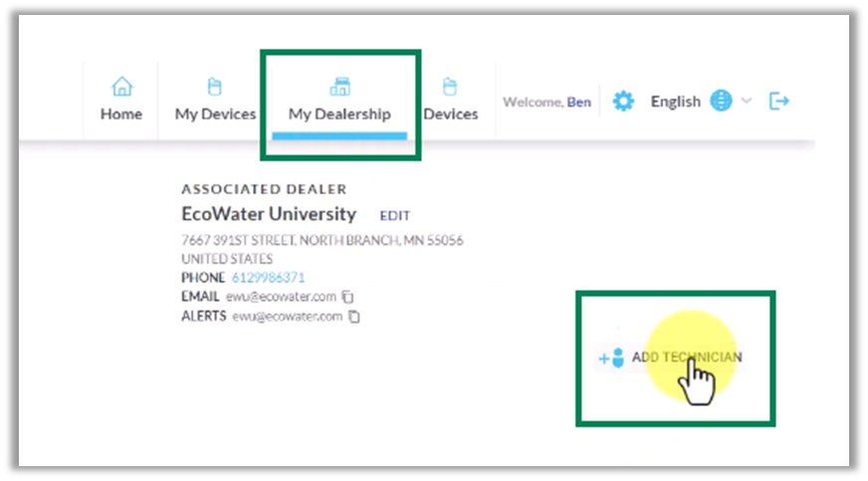Click the English language label
Image resolution: width=868 pixels, height=481 pixels.
[x=675, y=102]
